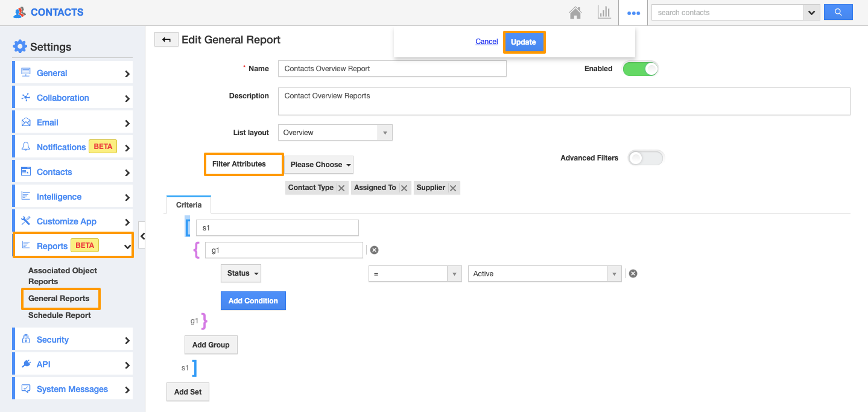Remove the Supplier filter tag
The width and height of the screenshot is (868, 412).
pyautogui.click(x=453, y=188)
